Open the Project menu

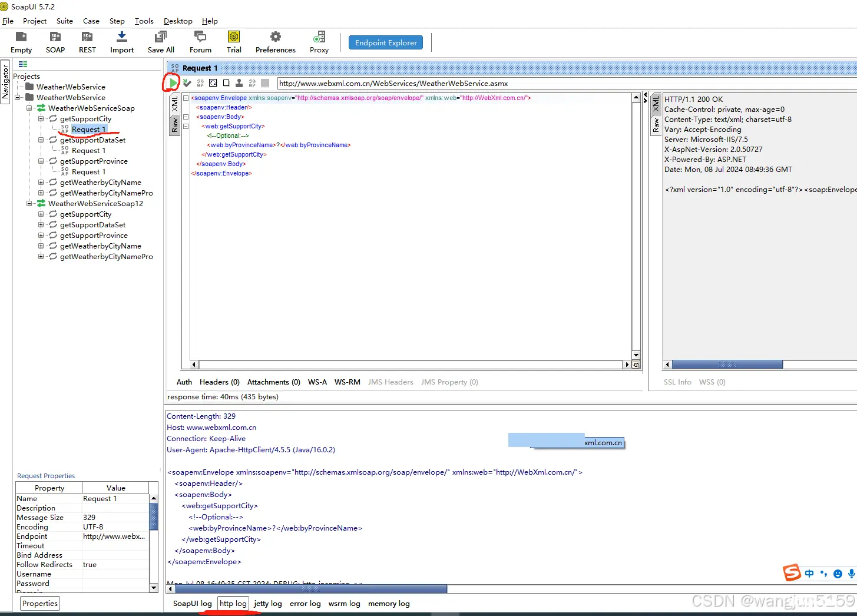point(35,21)
